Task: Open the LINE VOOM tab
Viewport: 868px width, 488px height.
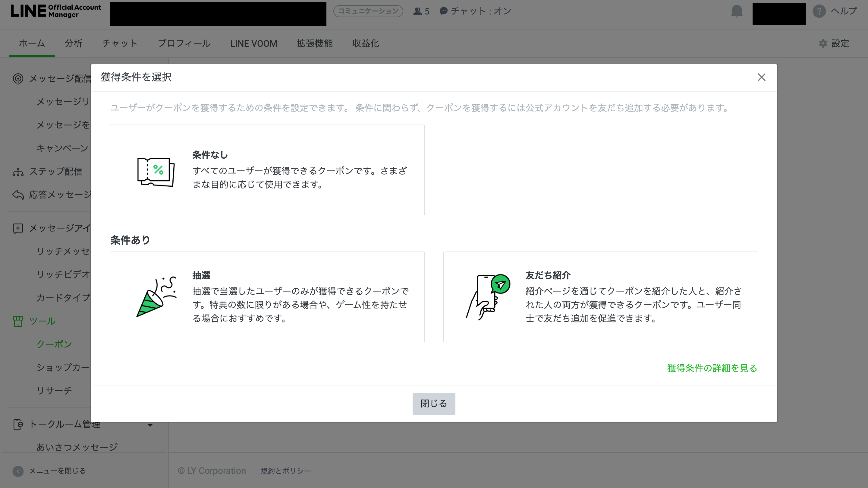Action: pos(253,43)
